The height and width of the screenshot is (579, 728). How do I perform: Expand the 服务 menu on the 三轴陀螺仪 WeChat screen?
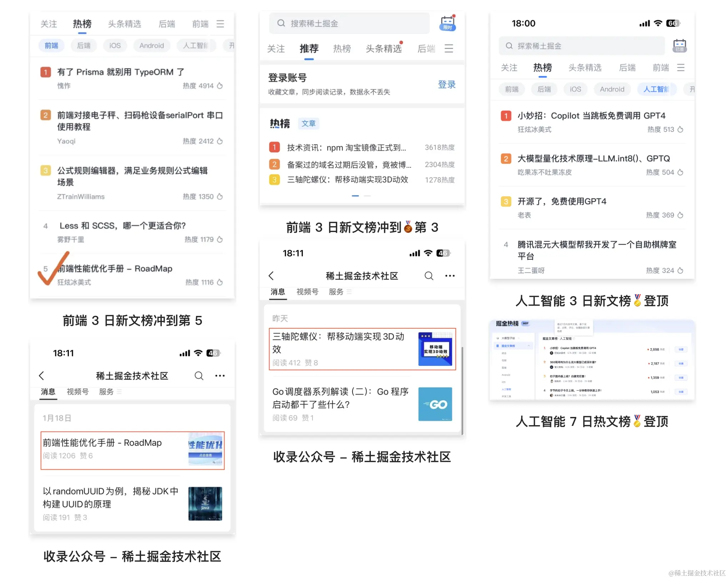click(340, 292)
